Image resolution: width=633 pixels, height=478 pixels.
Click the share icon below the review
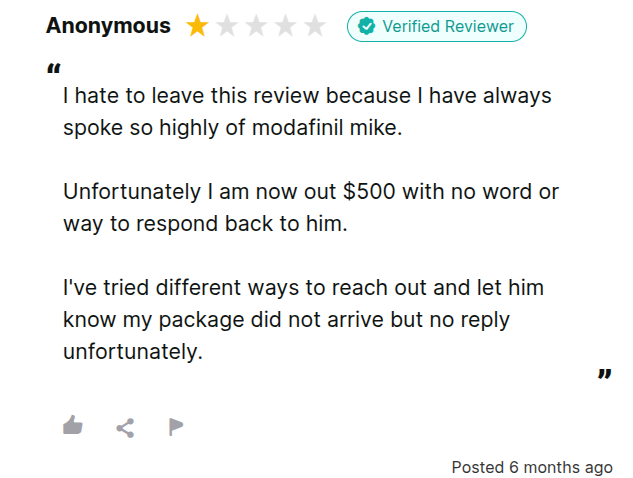(125, 427)
